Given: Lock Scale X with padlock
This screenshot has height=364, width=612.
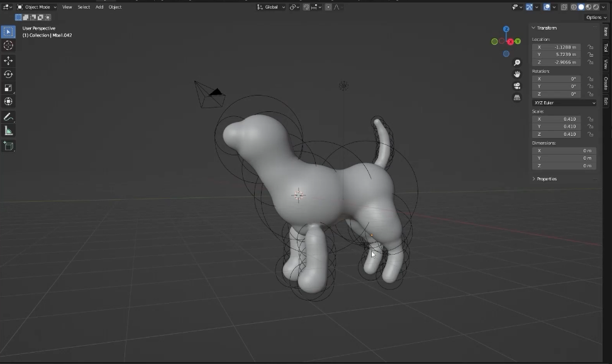Looking at the screenshot, I should tap(590, 119).
